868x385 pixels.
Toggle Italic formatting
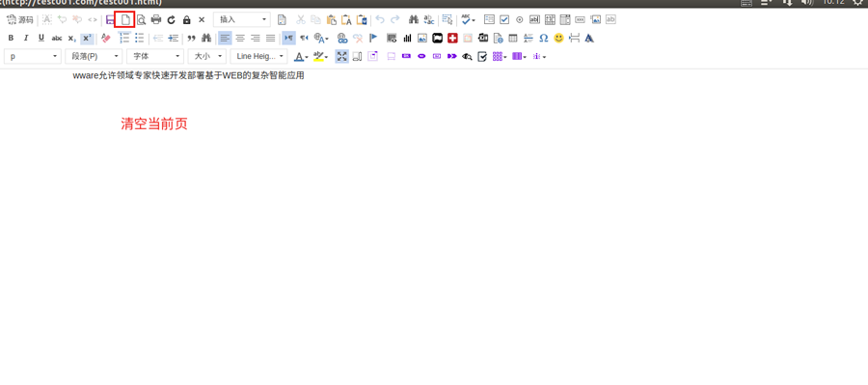[26, 39]
